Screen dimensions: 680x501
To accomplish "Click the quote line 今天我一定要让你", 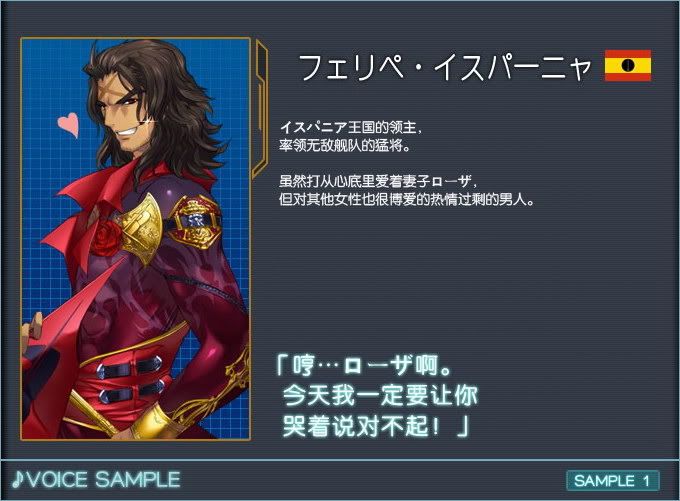I will [380, 396].
